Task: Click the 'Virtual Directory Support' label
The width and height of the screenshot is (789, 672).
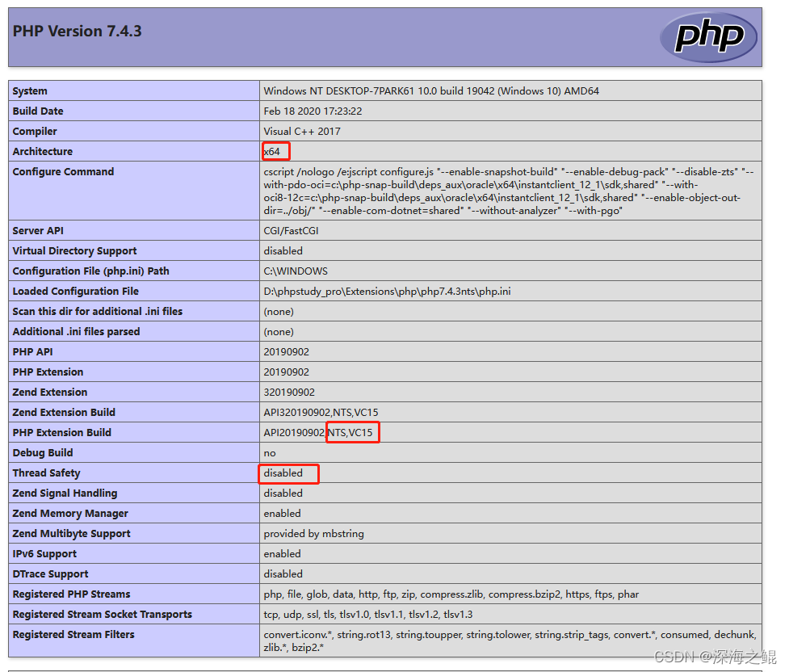Action: [x=74, y=250]
